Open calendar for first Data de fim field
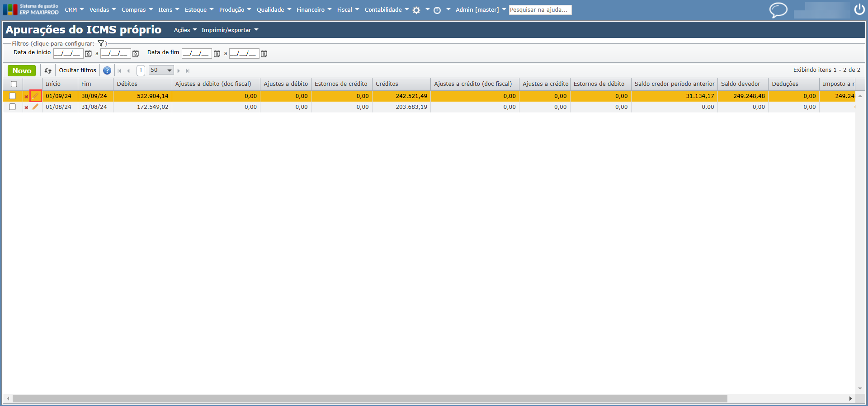Screen dimensions: 868x406 (x=217, y=54)
